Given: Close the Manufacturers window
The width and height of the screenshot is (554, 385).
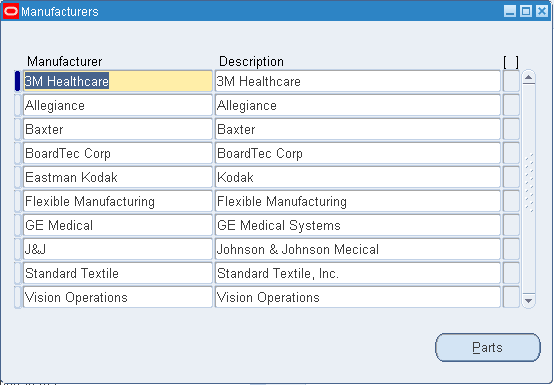Looking at the screenshot, I should [542, 11].
